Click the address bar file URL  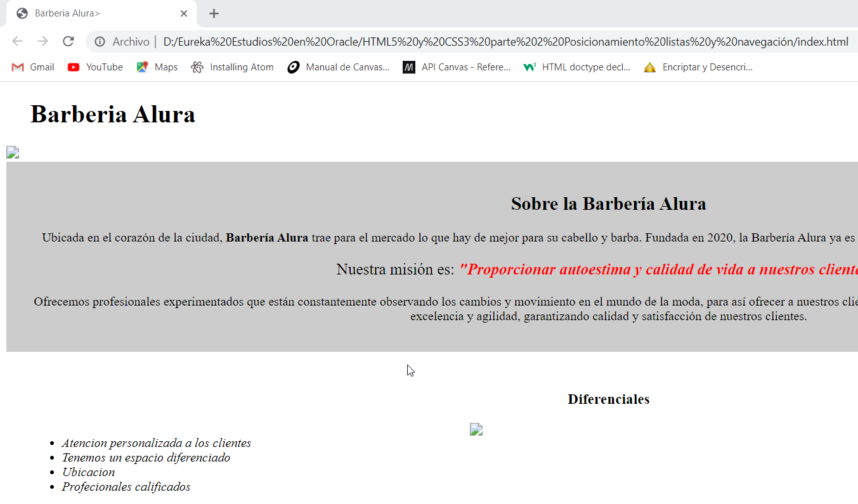coord(505,42)
